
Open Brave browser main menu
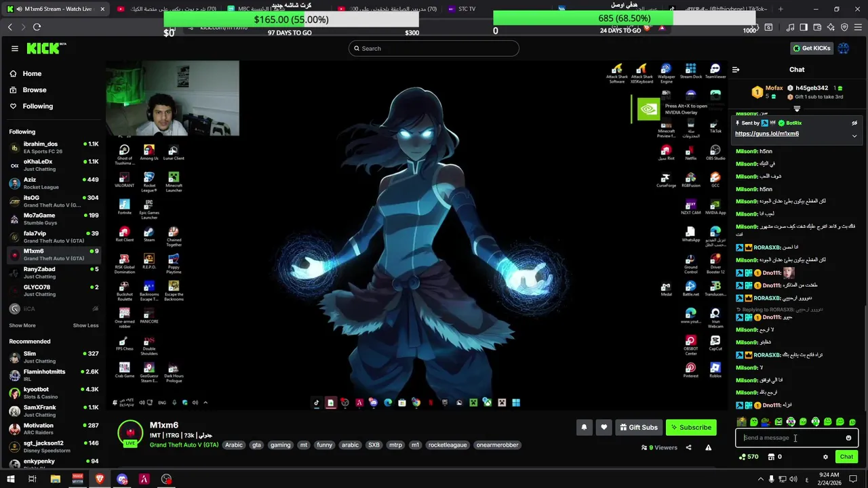[x=858, y=27]
